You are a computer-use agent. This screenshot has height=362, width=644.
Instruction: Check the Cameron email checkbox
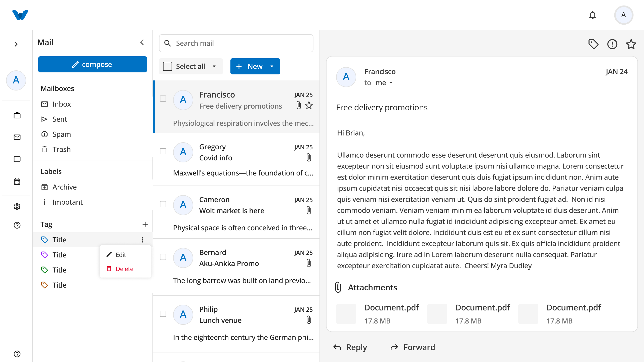click(x=163, y=204)
